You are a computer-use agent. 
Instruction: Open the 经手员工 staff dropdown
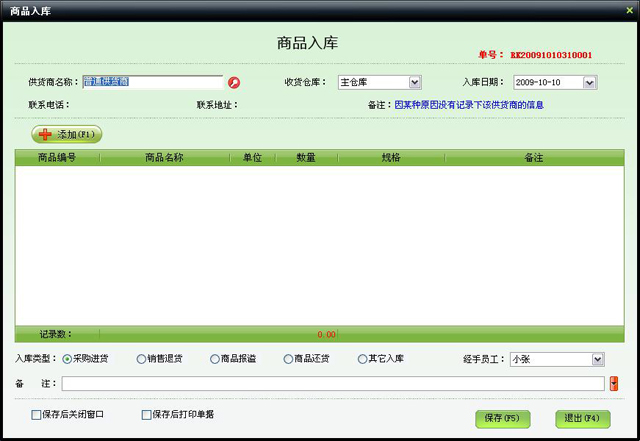(597, 359)
